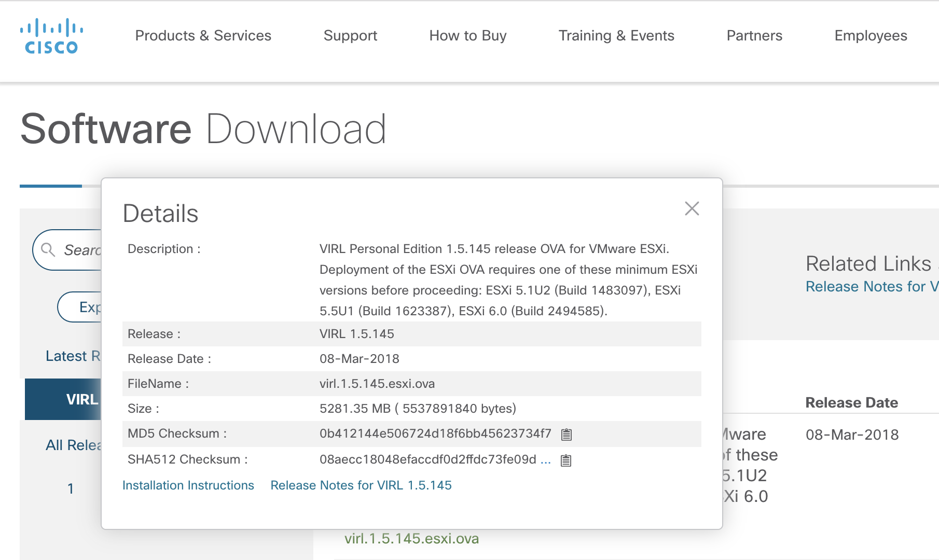Open the Support menu
This screenshot has height=560, width=939.
tap(350, 36)
